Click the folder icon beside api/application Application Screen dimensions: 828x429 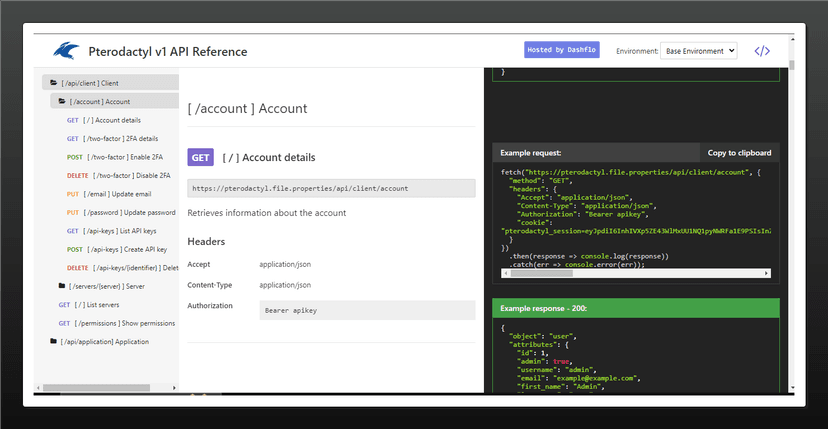[53, 342]
